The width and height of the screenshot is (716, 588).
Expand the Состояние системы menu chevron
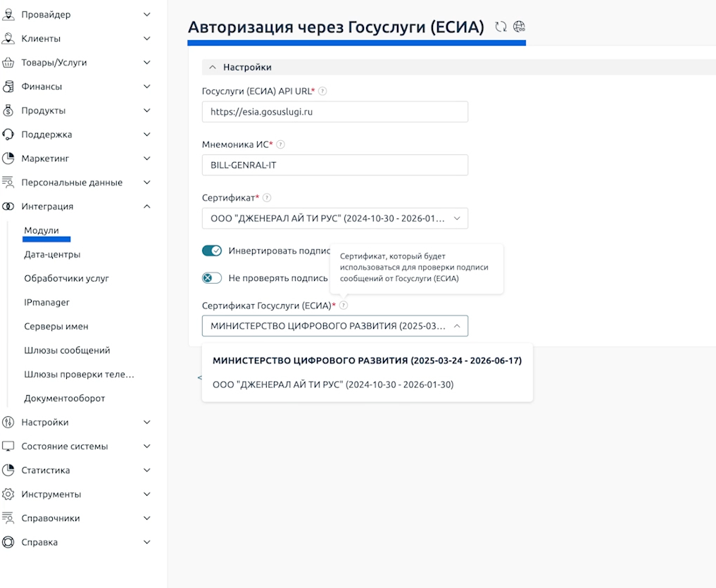(x=147, y=446)
